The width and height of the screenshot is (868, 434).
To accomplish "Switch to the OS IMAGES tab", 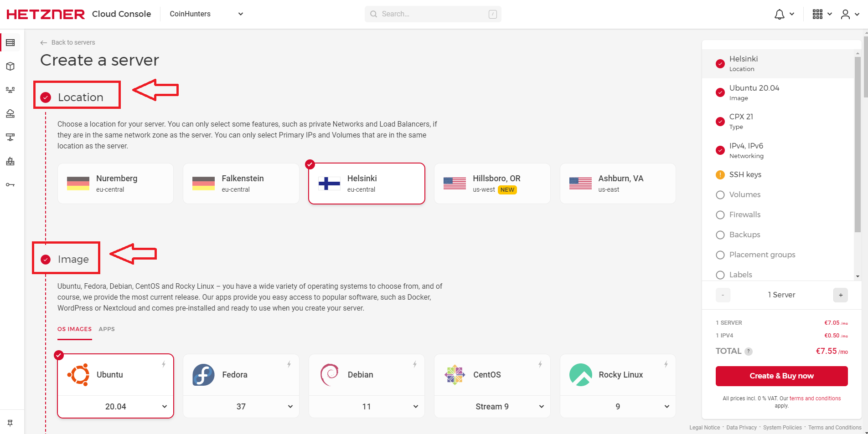I will click(x=74, y=329).
